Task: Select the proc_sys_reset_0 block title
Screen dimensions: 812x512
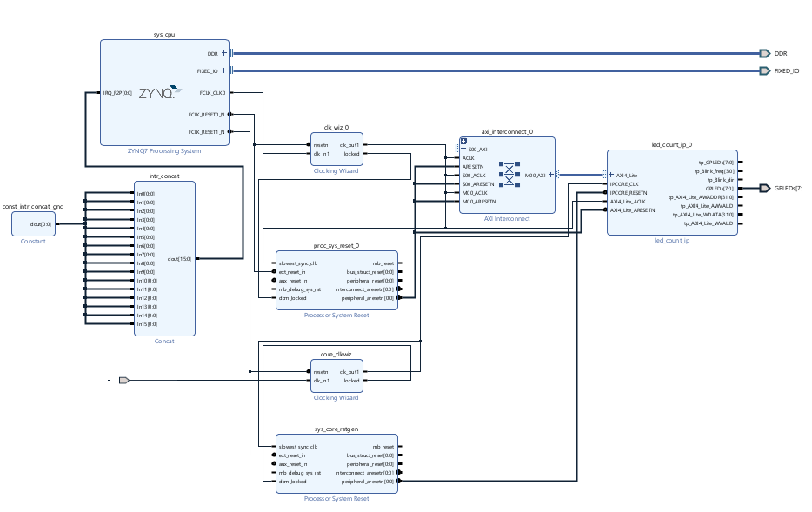Action: [x=336, y=245]
